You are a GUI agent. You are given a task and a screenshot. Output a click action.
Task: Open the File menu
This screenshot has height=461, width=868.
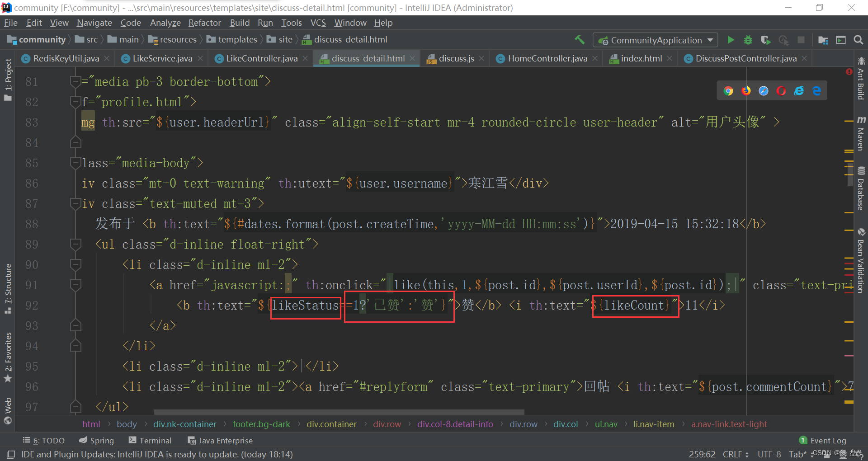10,23
